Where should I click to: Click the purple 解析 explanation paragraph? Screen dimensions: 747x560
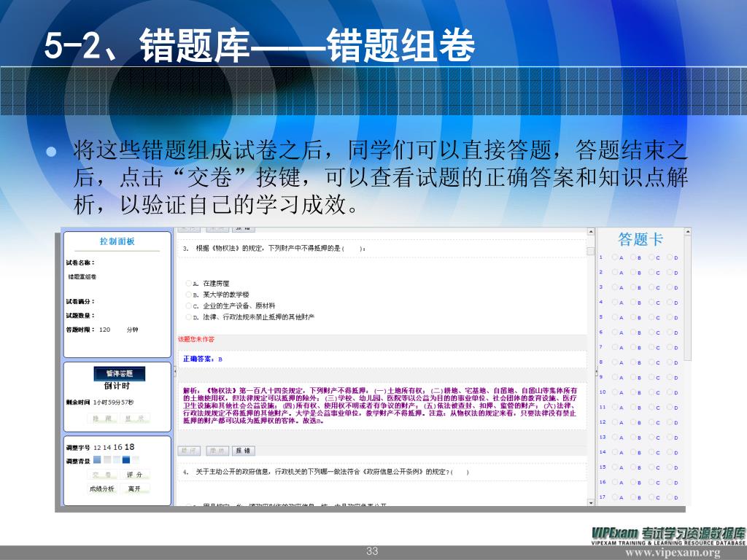(x=380, y=405)
